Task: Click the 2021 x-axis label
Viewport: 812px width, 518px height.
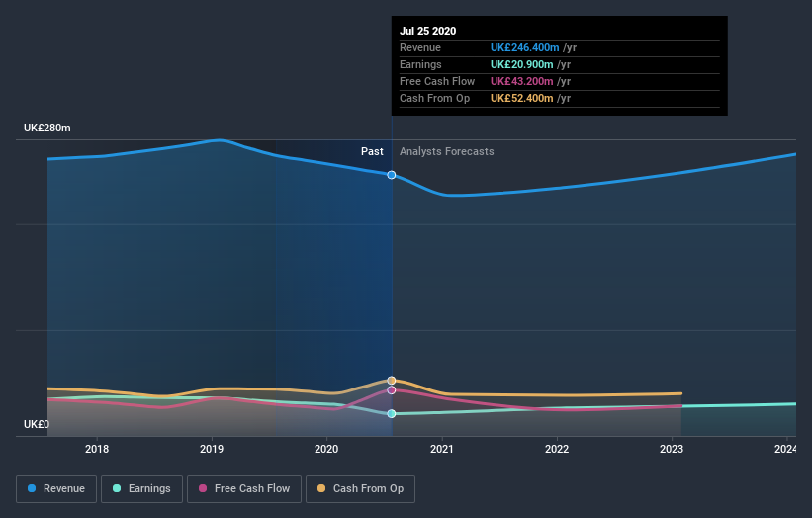Action: click(442, 449)
